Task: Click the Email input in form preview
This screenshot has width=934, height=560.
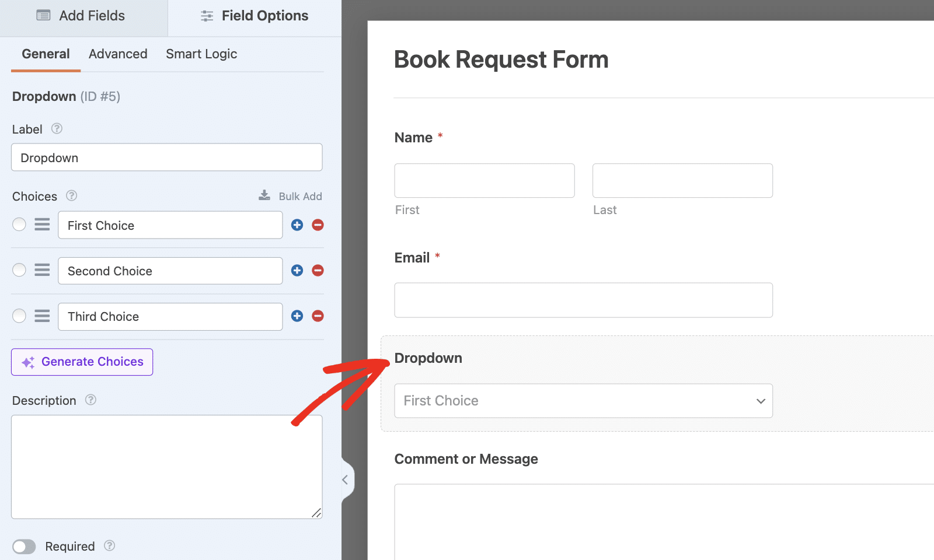Action: [x=583, y=300]
